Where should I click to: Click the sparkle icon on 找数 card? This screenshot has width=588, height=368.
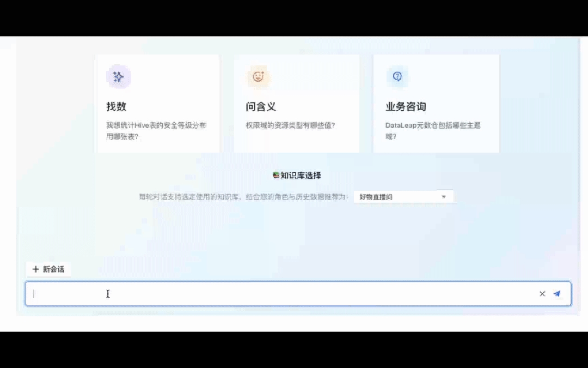tap(119, 77)
